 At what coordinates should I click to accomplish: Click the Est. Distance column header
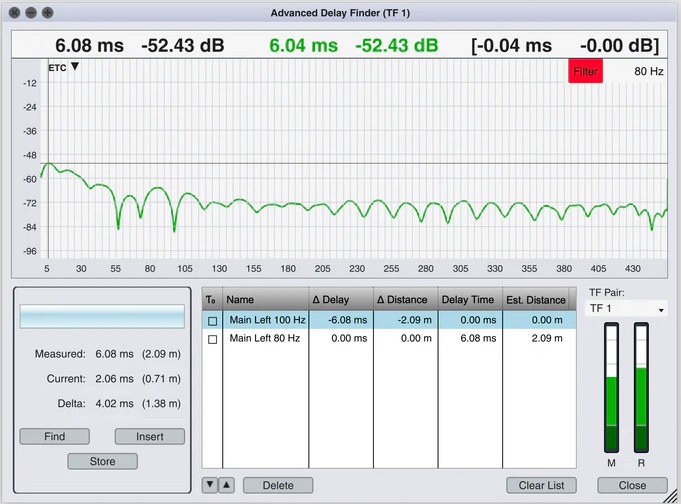(536, 299)
